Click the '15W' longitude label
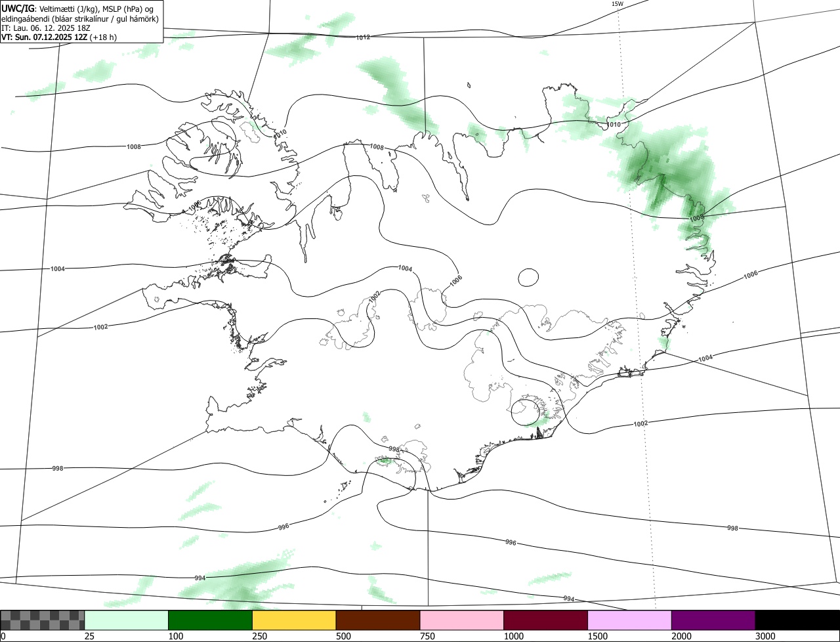This screenshot has height=642, width=840. [617, 4]
